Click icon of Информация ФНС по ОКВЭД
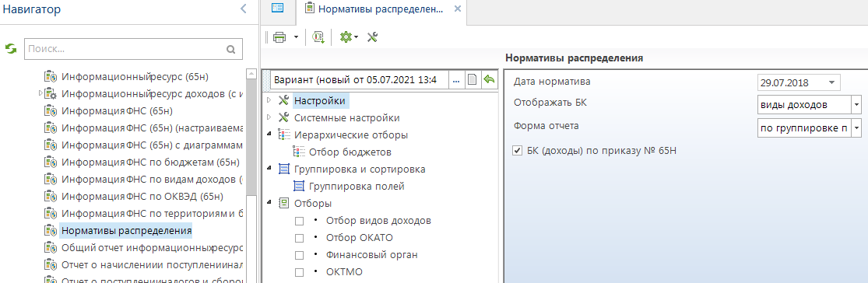Image resolution: width=868 pixels, height=283 pixels. (51, 196)
